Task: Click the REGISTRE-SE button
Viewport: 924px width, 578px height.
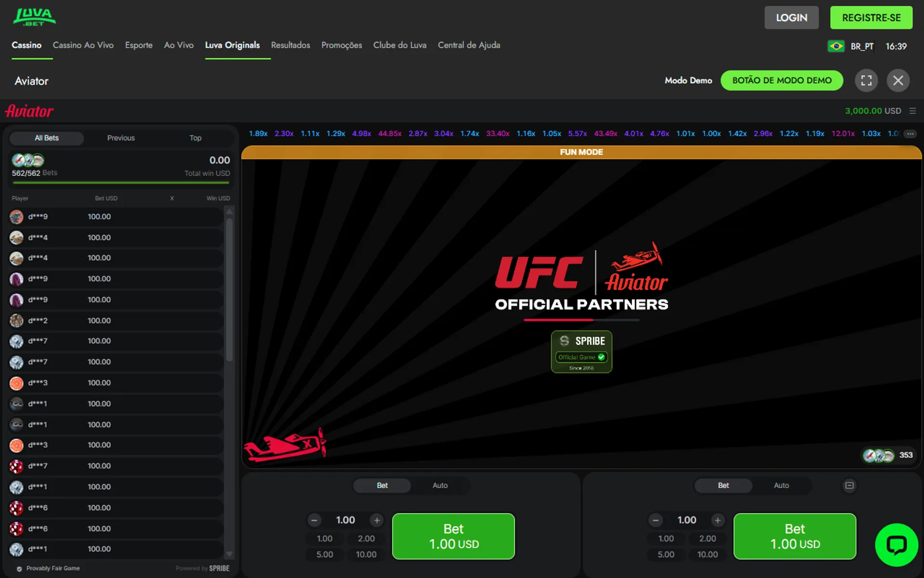Action: [x=871, y=18]
